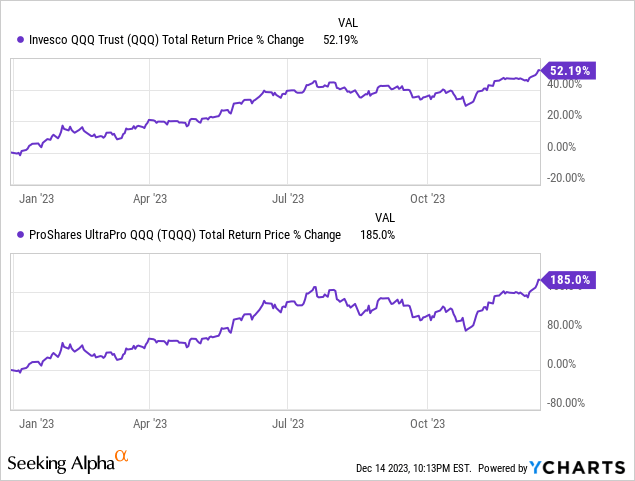Click the orange alpha symbol

pyautogui.click(x=122, y=457)
